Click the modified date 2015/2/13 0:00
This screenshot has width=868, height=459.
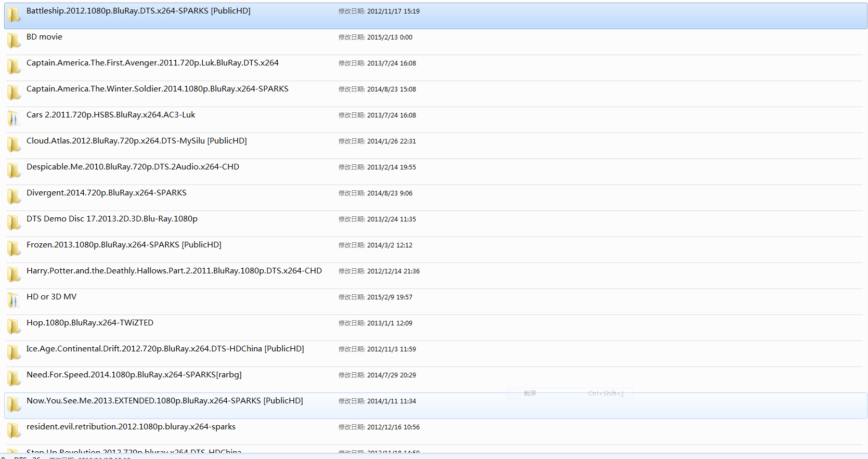[x=390, y=37]
